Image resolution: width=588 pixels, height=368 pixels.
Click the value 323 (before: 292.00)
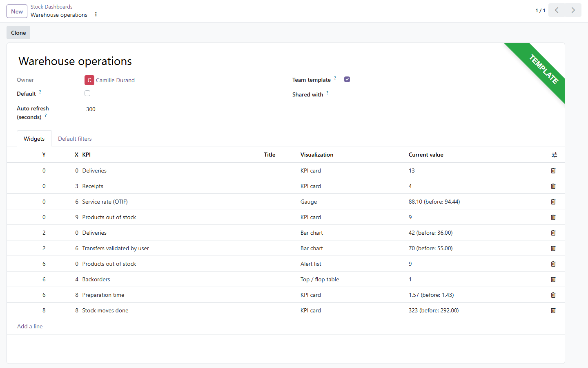click(434, 310)
